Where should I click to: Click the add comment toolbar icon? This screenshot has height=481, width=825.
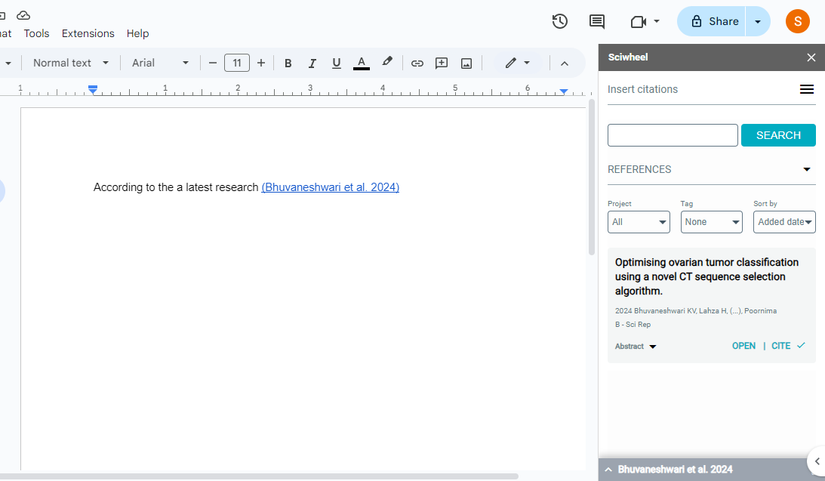click(x=441, y=63)
